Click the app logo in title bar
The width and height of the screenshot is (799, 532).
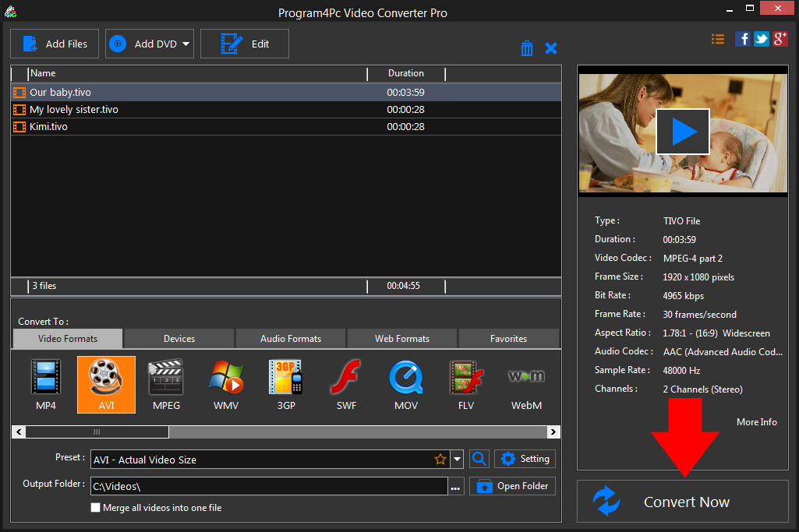tap(10, 12)
